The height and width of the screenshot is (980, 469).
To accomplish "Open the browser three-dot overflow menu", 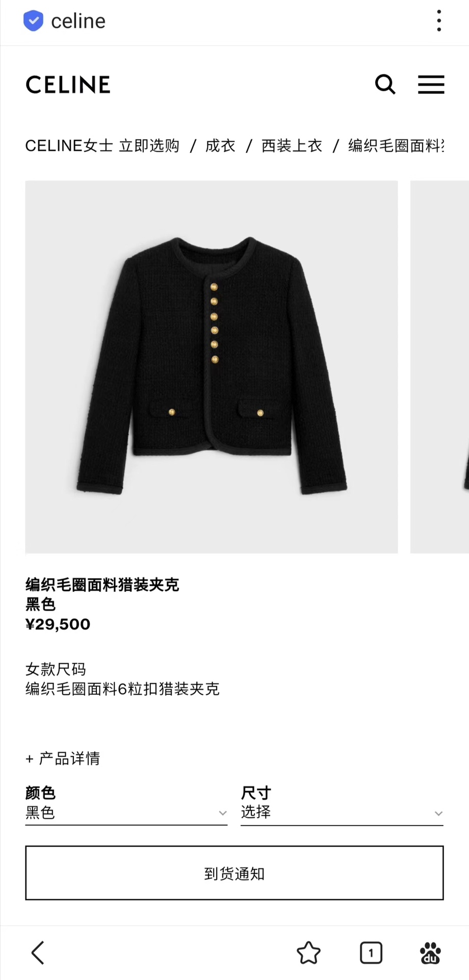I will pyautogui.click(x=439, y=21).
